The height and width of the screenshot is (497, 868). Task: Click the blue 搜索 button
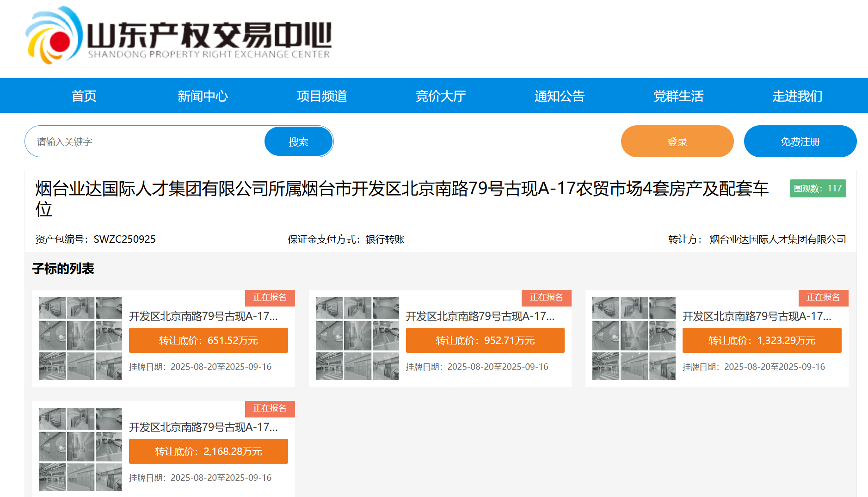click(x=298, y=141)
